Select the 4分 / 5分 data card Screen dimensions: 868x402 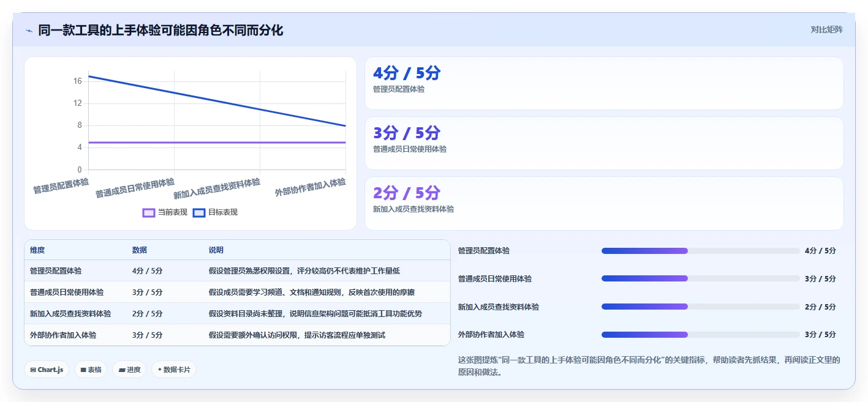(604, 83)
